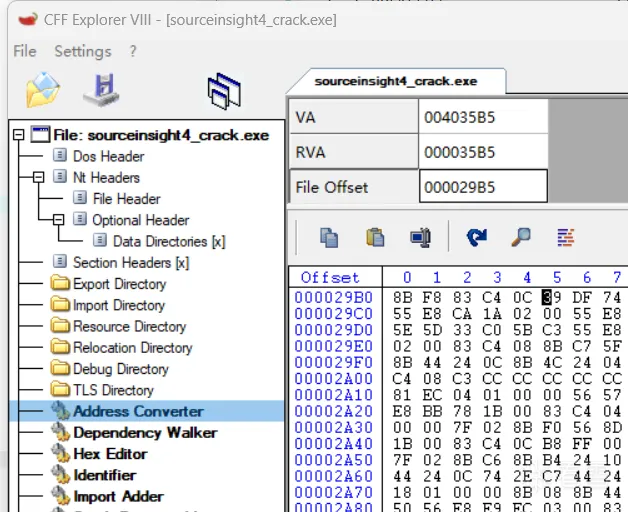Click offset label 000029C0
This screenshot has width=628, height=512.
click(334, 314)
